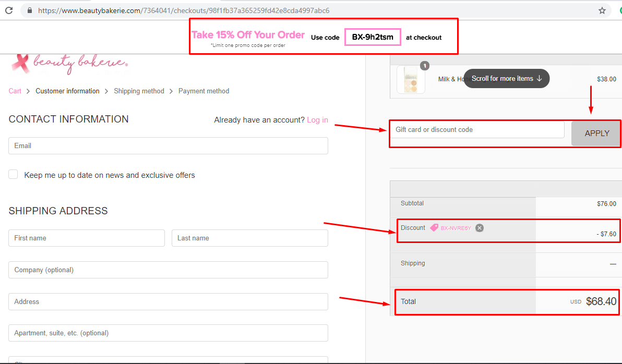Screen dimensions: 622x364
Task: Click into the Last name field
Action: (250, 238)
